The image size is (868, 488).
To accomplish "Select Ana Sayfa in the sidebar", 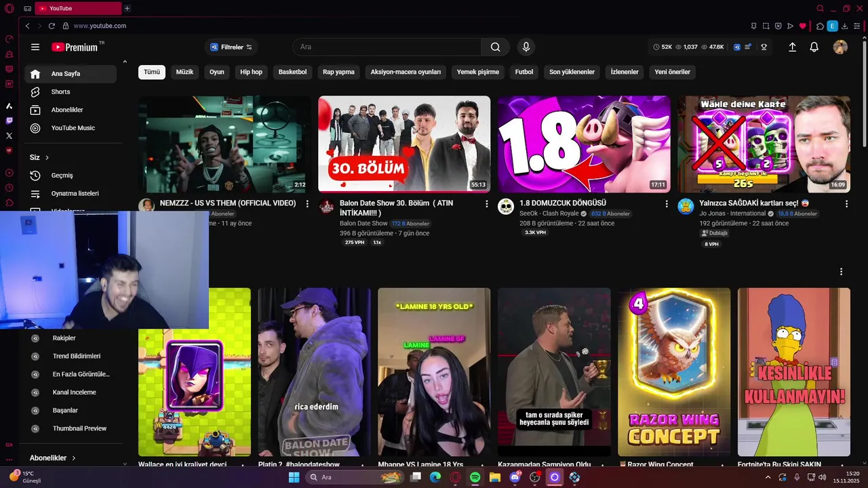I will 71,74.
